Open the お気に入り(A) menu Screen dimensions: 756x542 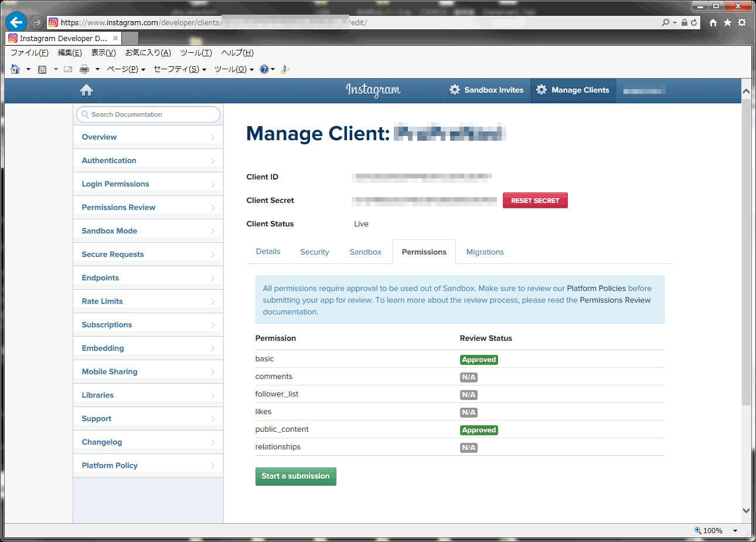click(148, 53)
